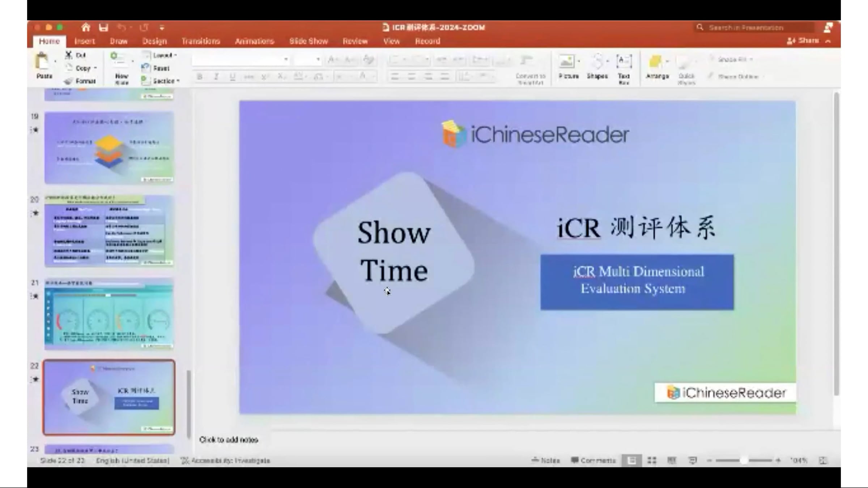Click Accessibility: Investigate in status bar
868x488 pixels.
coord(225,461)
